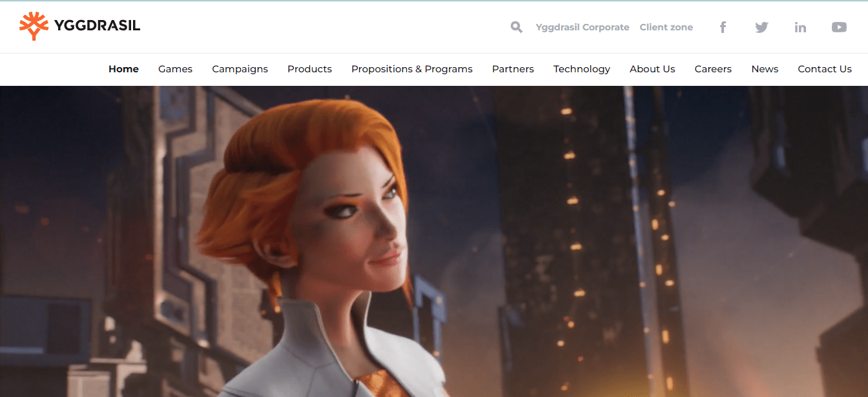Open the Careers page

[713, 69]
